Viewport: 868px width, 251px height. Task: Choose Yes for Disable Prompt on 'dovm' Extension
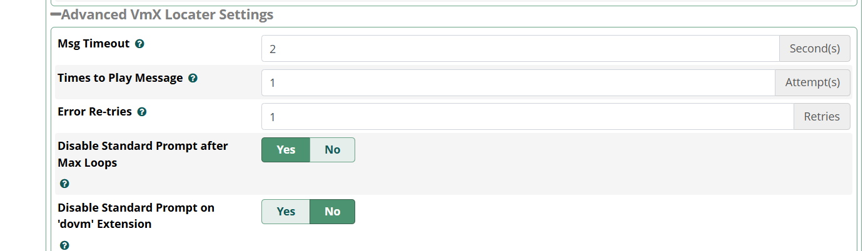(x=286, y=212)
